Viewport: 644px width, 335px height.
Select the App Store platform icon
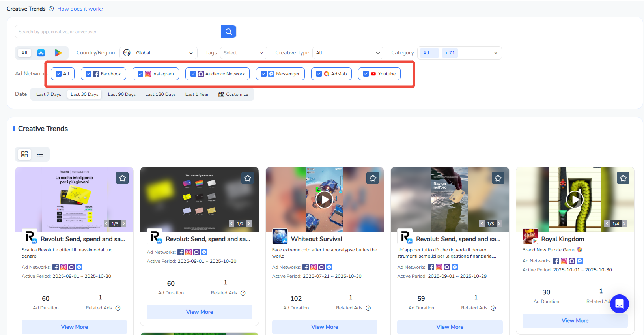[41, 53]
